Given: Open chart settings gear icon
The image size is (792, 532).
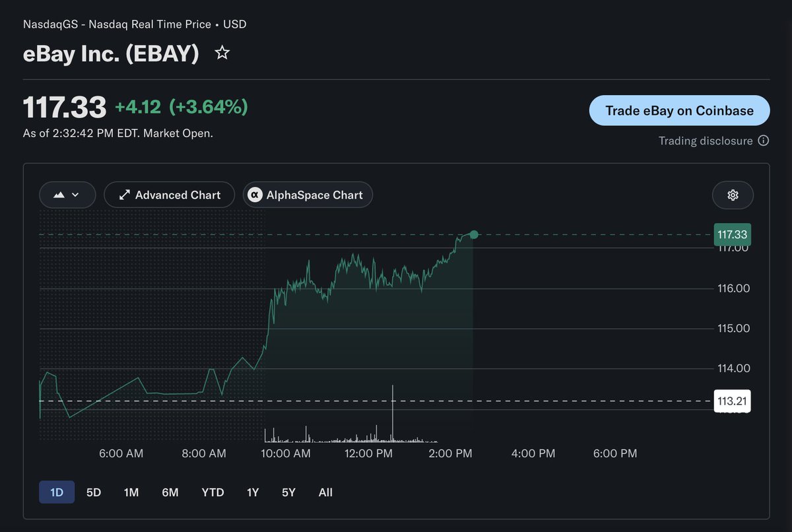Looking at the screenshot, I should pos(733,195).
